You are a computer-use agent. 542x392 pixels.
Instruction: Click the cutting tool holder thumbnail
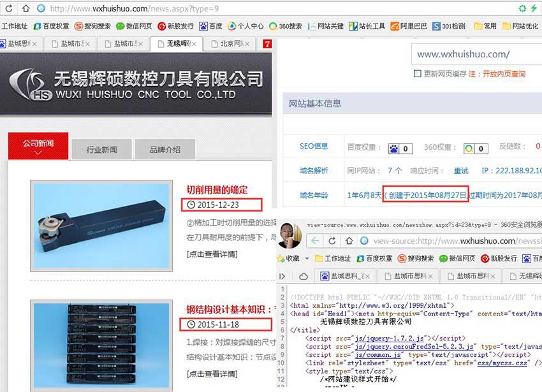point(101,224)
